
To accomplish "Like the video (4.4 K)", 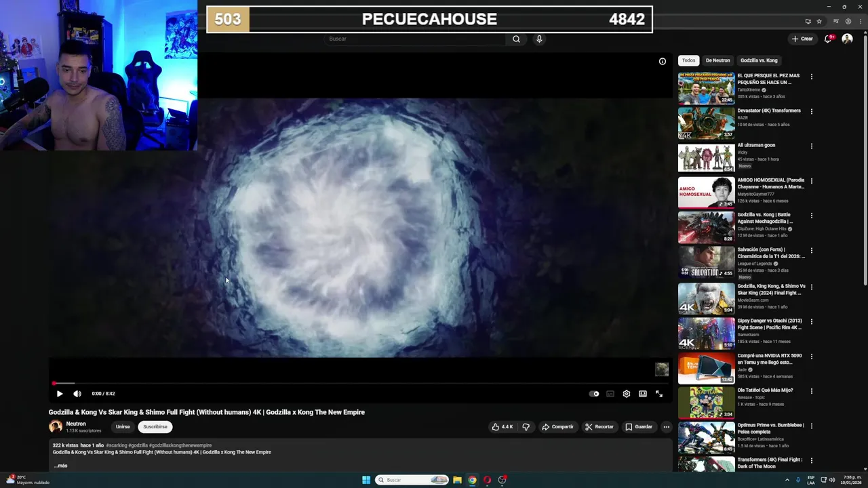I will pyautogui.click(x=502, y=427).
